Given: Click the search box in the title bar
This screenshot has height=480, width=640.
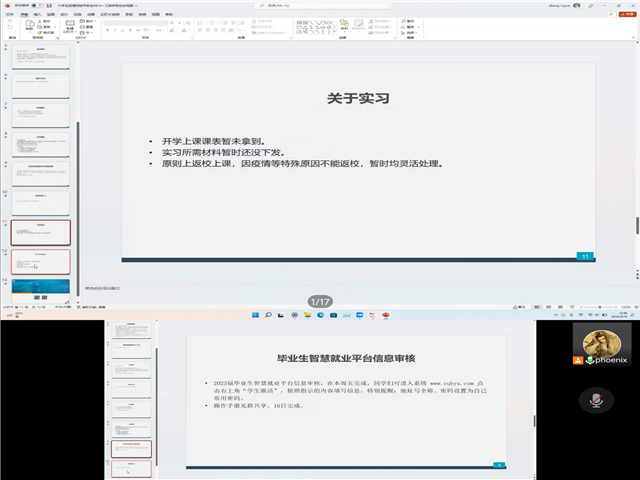Looking at the screenshot, I should point(300,4).
